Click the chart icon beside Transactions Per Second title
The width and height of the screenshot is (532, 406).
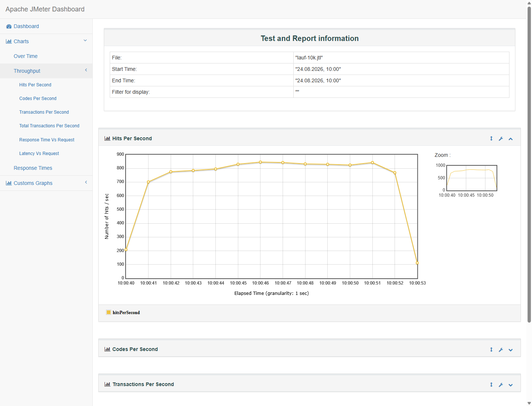[108, 385]
